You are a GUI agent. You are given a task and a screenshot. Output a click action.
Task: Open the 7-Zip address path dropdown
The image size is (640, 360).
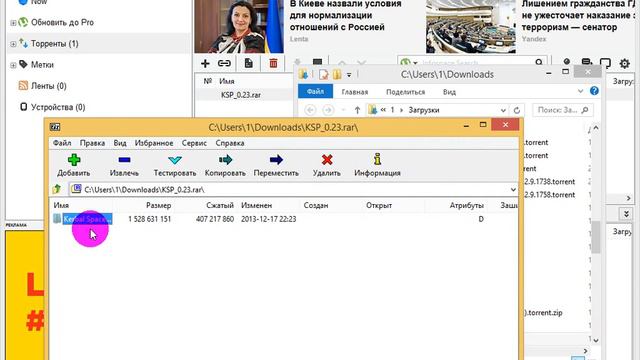513,189
